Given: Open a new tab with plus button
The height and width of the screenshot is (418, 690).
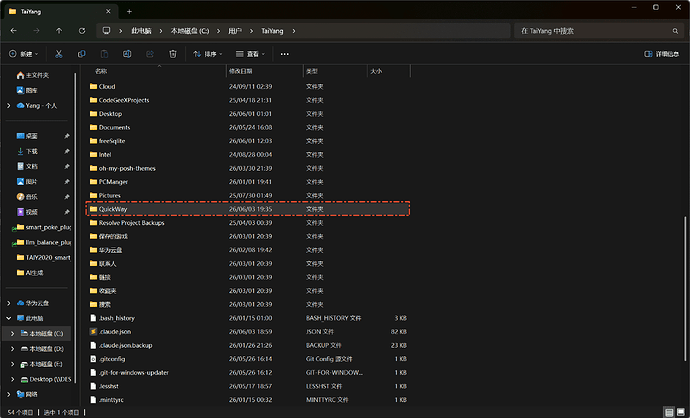Looking at the screenshot, I should [129, 11].
